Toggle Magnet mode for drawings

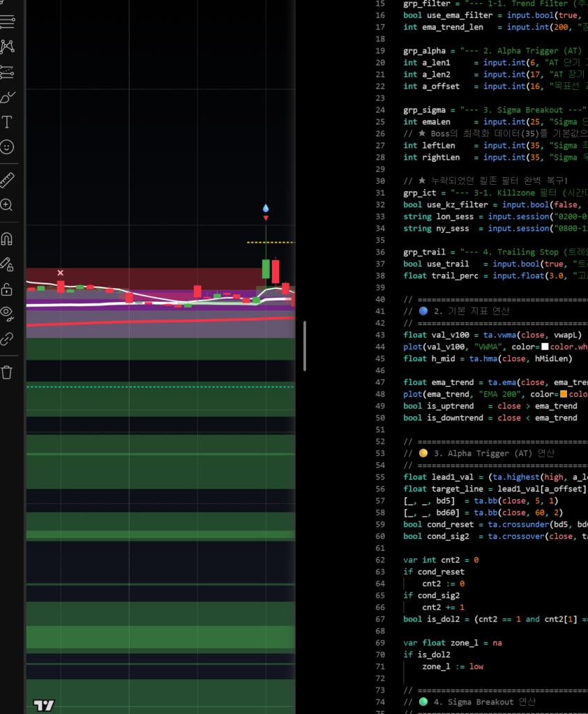coord(7,238)
